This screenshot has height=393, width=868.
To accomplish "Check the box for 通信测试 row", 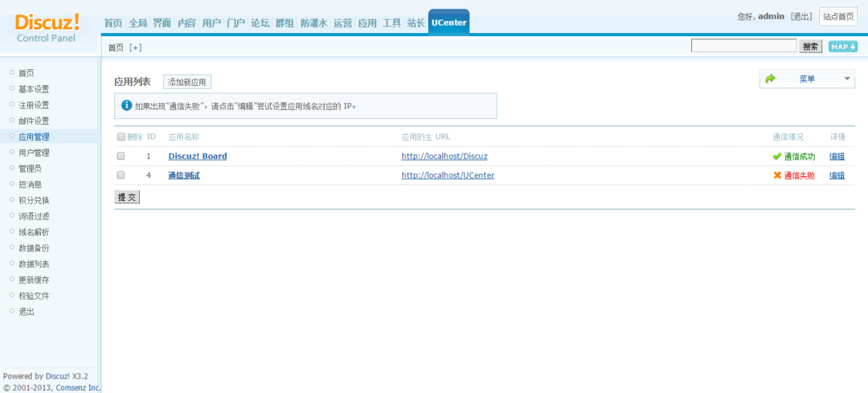I will (121, 175).
